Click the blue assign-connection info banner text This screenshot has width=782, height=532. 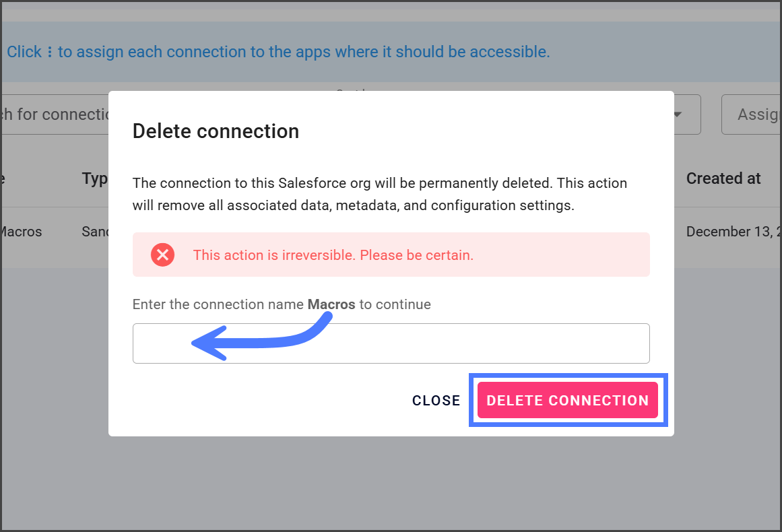(x=303, y=52)
